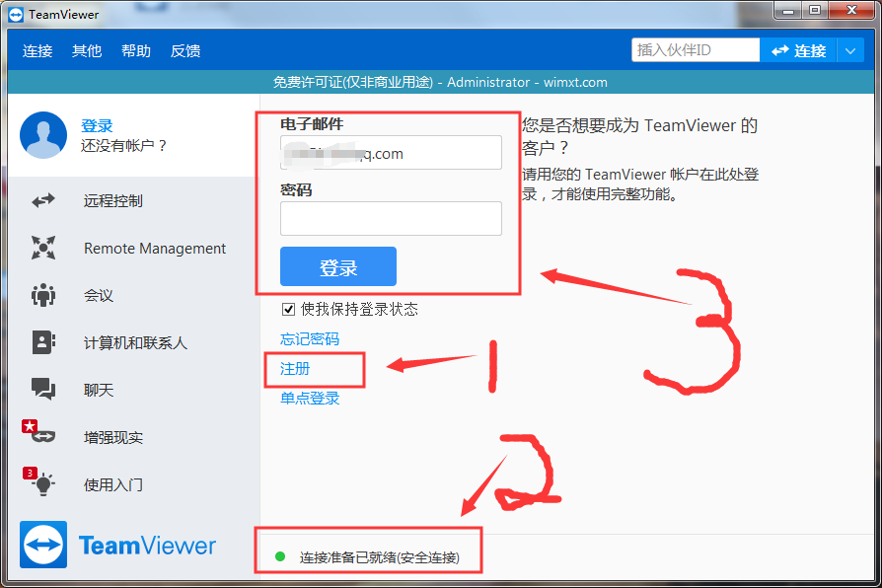Select 计算机和联系人 in the sidebar
Viewport: 882px width, 588px height.
point(135,342)
